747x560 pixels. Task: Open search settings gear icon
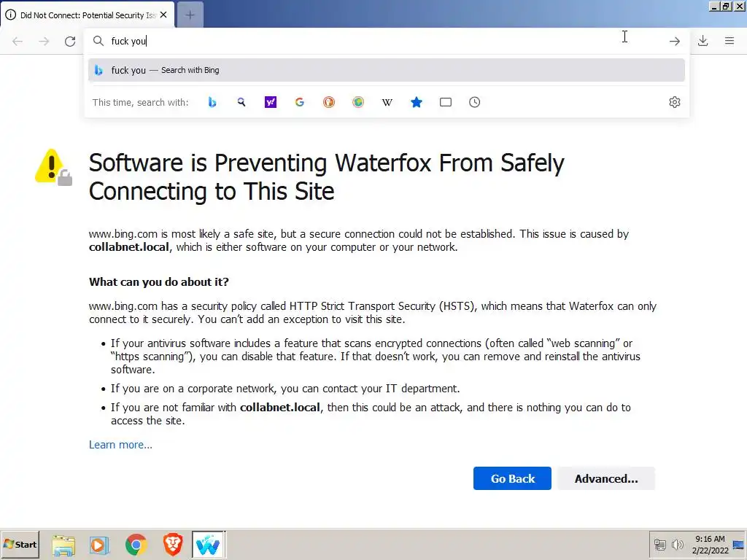(675, 102)
